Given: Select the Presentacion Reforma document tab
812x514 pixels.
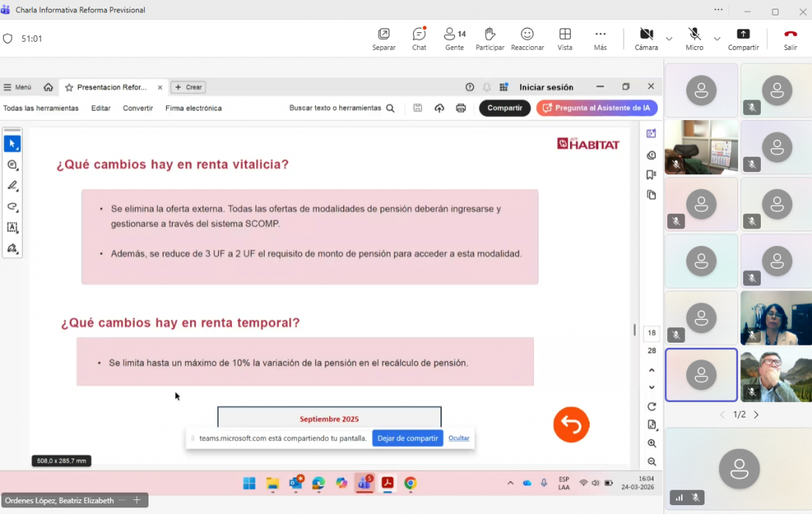Looking at the screenshot, I should [x=111, y=87].
